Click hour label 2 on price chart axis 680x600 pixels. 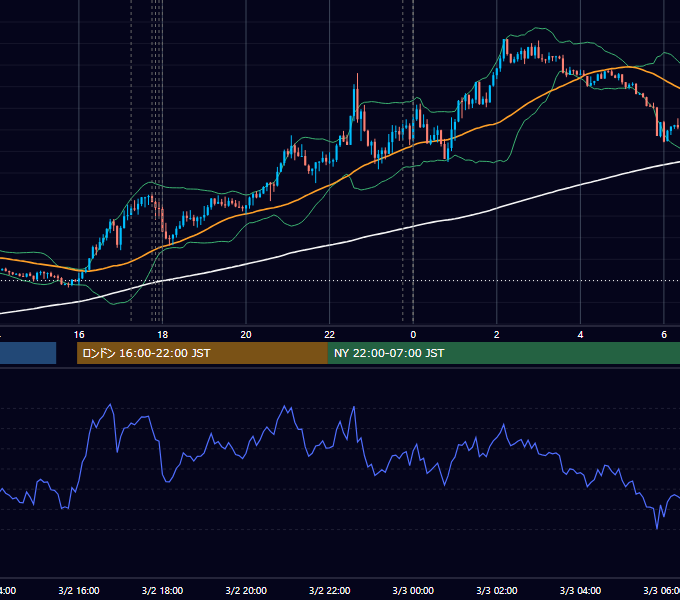tap(497, 335)
